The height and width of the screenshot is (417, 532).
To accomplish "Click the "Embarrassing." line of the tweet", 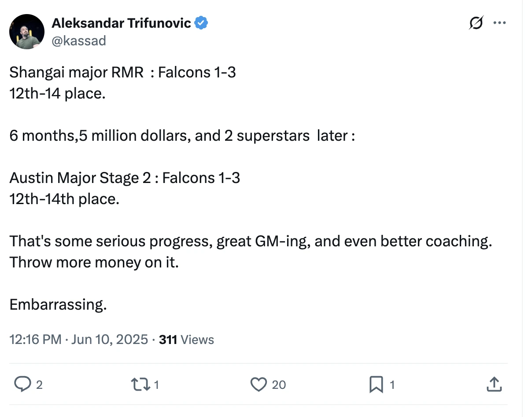I will [58, 304].
